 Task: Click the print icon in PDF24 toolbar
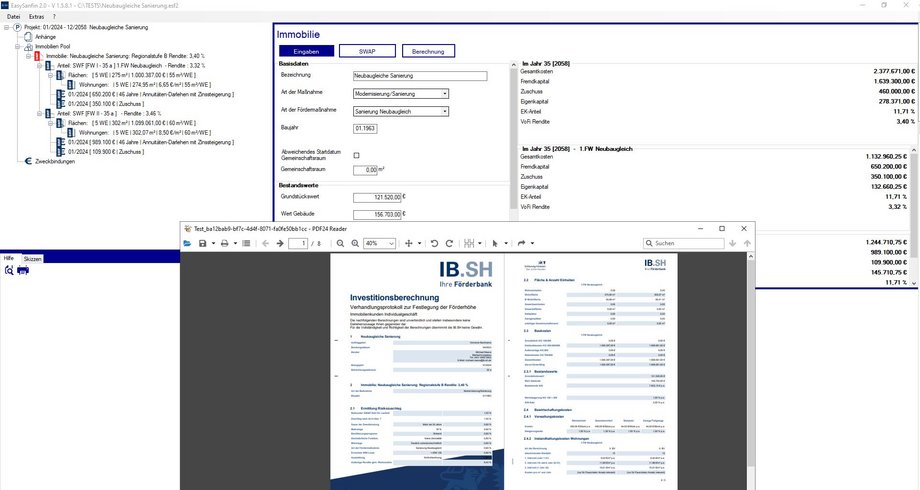coord(223,243)
